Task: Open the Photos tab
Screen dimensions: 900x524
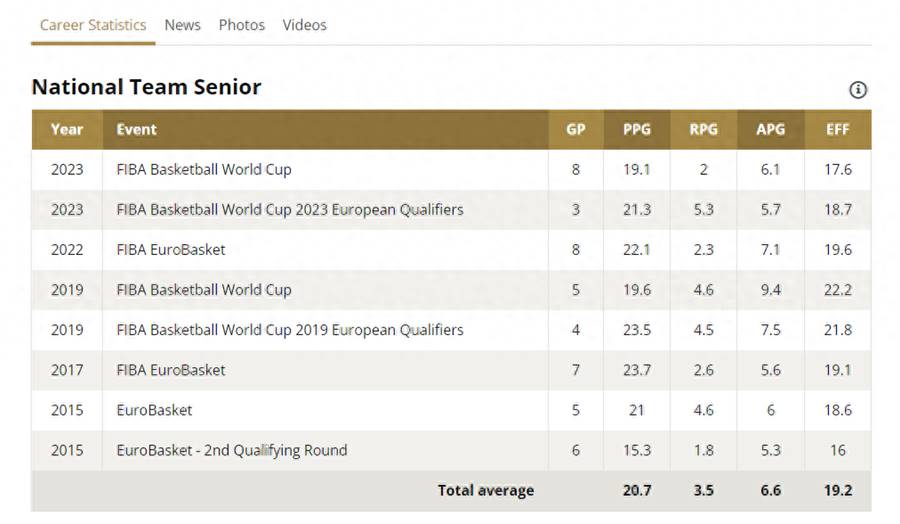Action: (x=242, y=25)
